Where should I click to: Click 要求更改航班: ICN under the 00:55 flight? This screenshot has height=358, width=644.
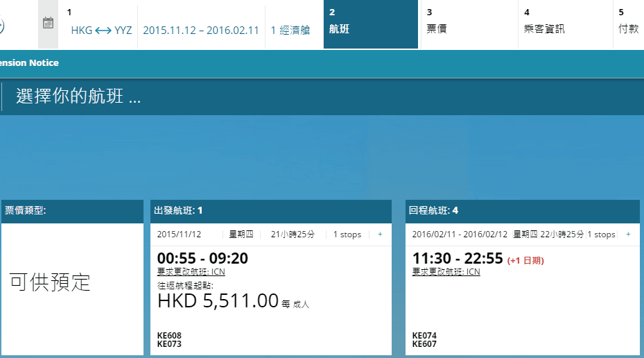[x=191, y=272]
